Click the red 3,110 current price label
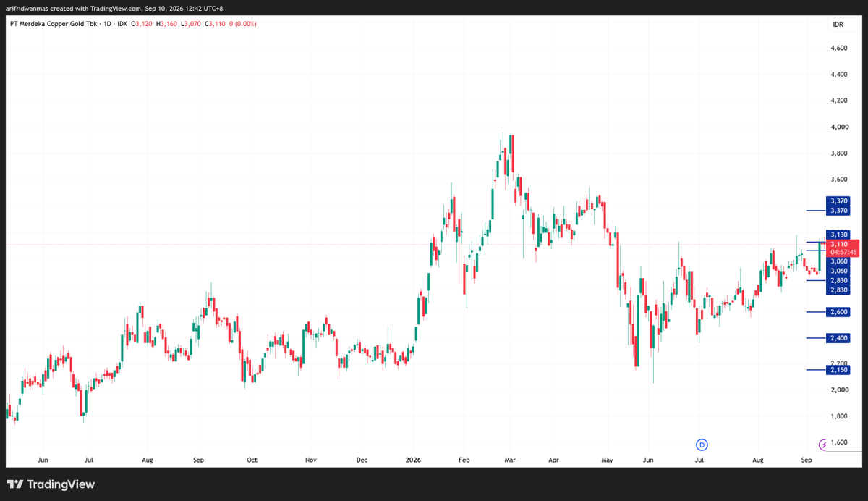868x501 pixels. tap(839, 245)
